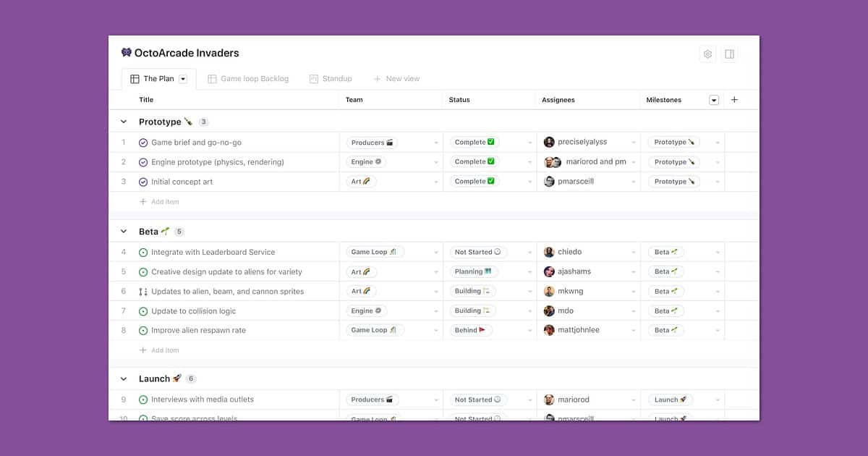Click chiedo avatar
The height and width of the screenshot is (456, 868).
549,253
